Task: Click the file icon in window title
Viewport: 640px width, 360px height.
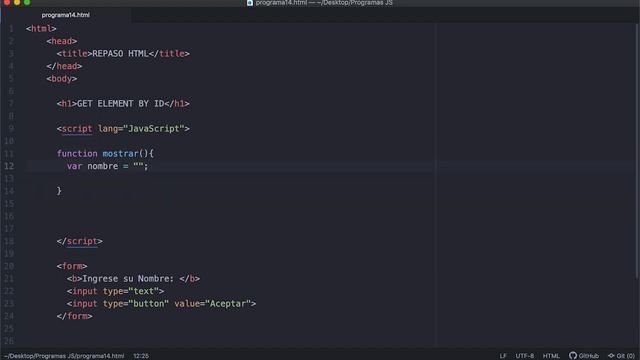Action: point(250,3)
